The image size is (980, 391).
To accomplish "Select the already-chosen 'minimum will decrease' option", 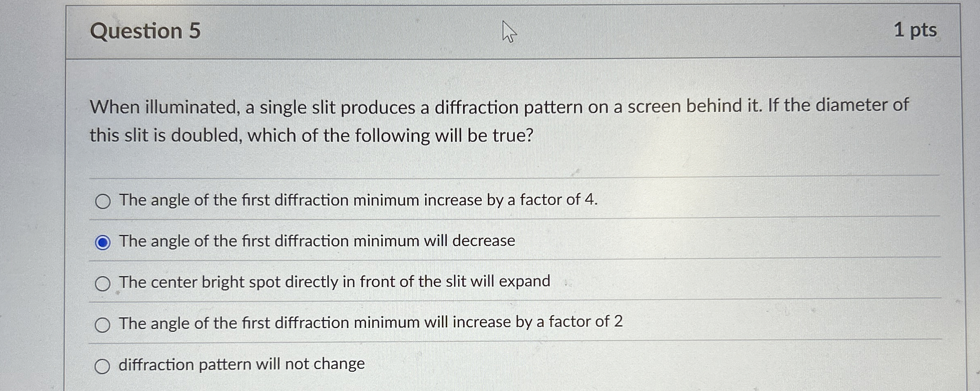I will pyautogui.click(x=104, y=241).
